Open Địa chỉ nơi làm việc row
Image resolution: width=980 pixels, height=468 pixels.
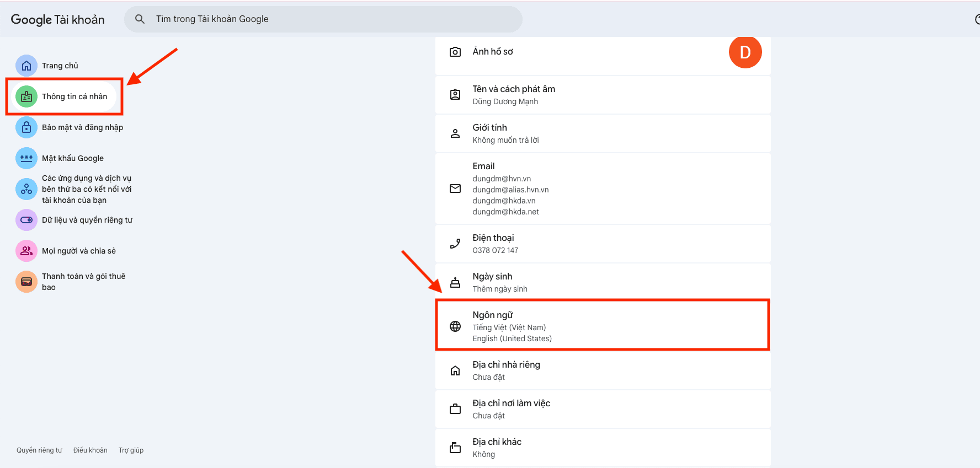(603, 409)
